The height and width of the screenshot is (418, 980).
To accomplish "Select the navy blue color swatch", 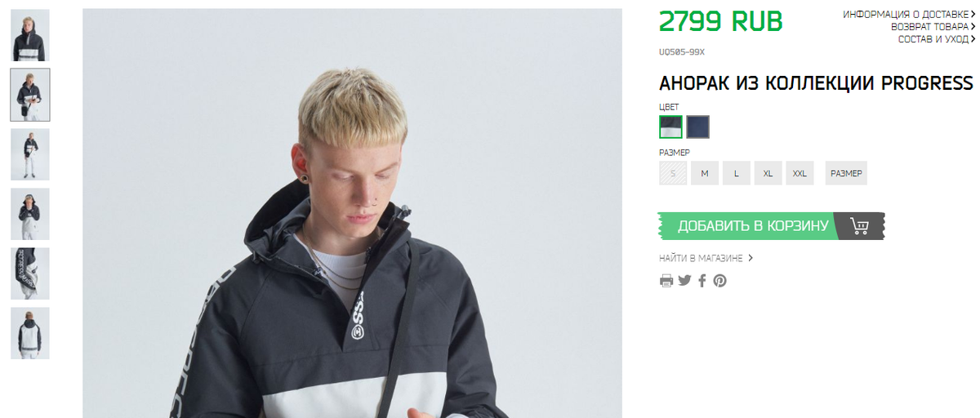I will pyautogui.click(x=698, y=127).
